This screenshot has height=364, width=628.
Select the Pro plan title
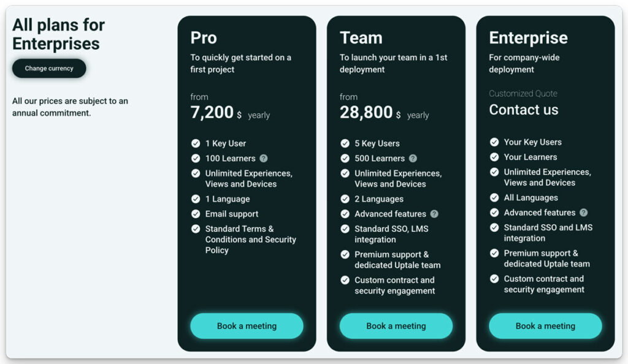pyautogui.click(x=204, y=38)
